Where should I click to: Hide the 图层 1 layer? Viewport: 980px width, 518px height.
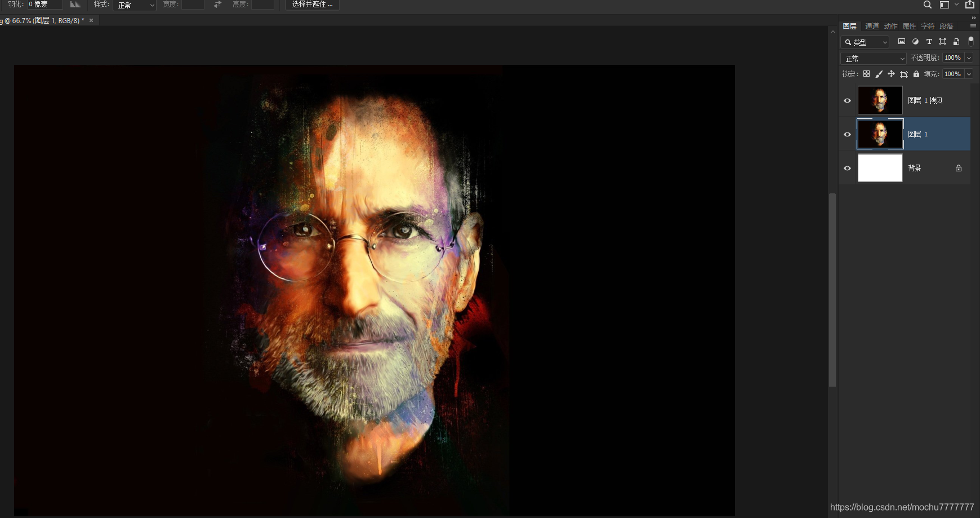coord(847,134)
